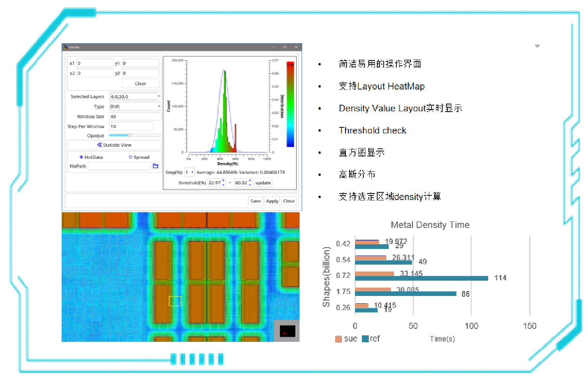Click the Save button
This screenshot has width=588, height=382.
click(x=255, y=201)
